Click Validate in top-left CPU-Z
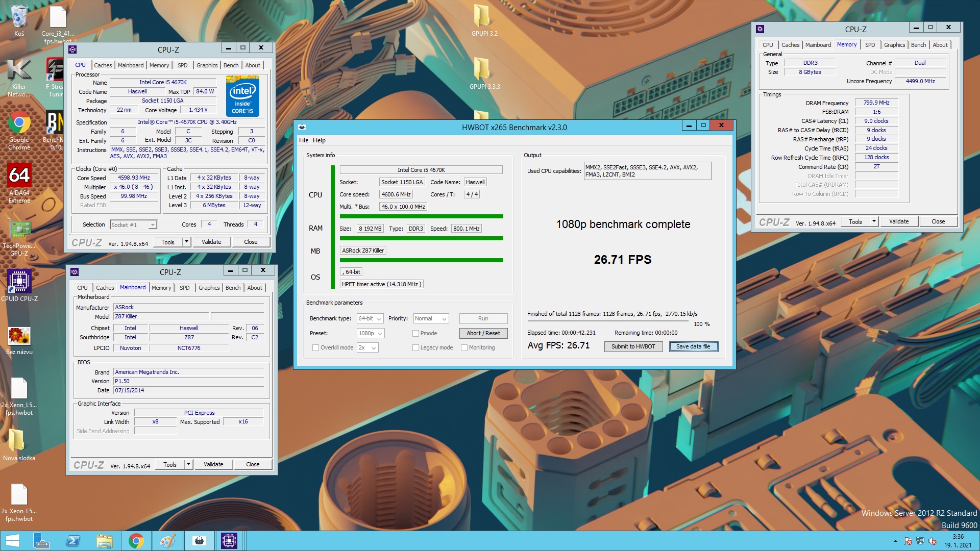The height and width of the screenshot is (551, 980). tap(211, 242)
